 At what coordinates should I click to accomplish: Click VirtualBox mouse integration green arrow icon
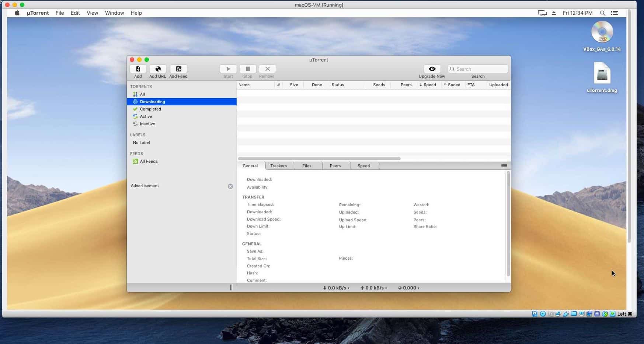tap(605, 314)
